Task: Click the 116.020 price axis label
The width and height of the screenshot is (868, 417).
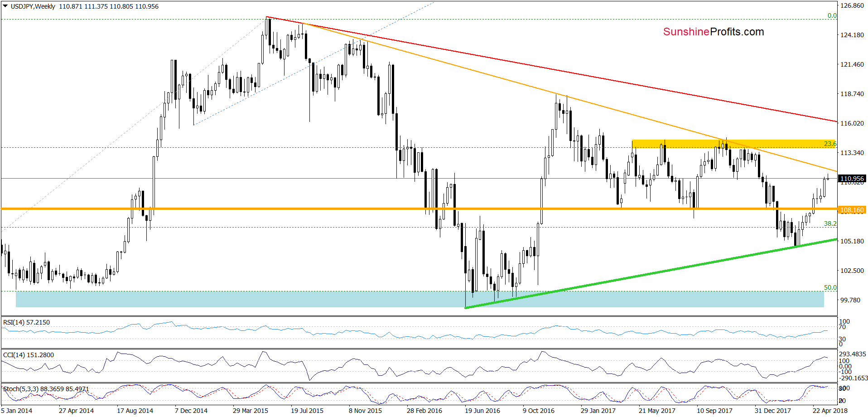Action: [852, 123]
